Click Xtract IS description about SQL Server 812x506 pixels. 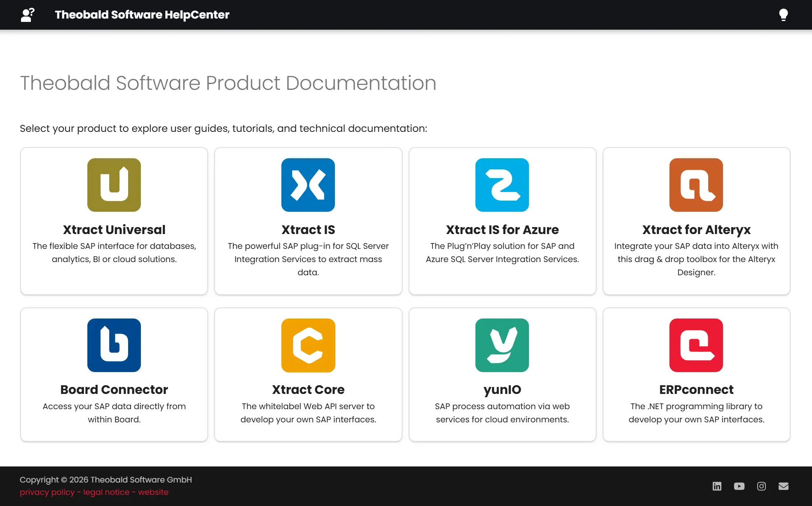coord(308,259)
